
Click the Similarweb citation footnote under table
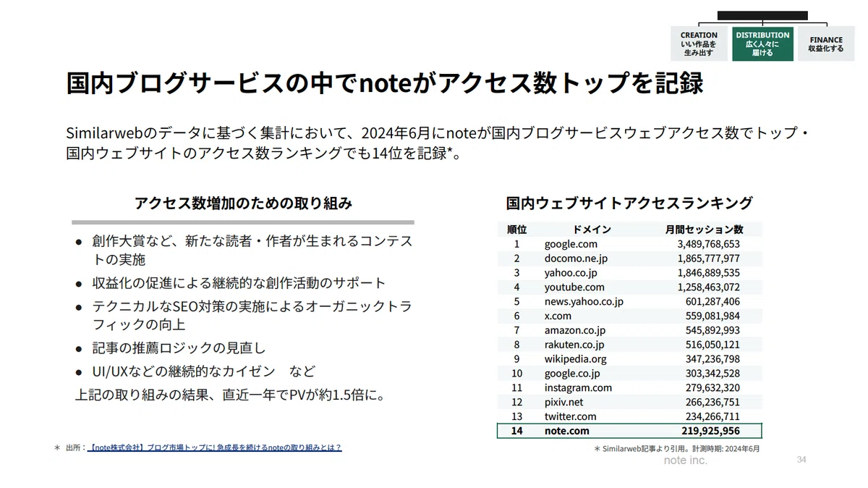pyautogui.click(x=677, y=449)
